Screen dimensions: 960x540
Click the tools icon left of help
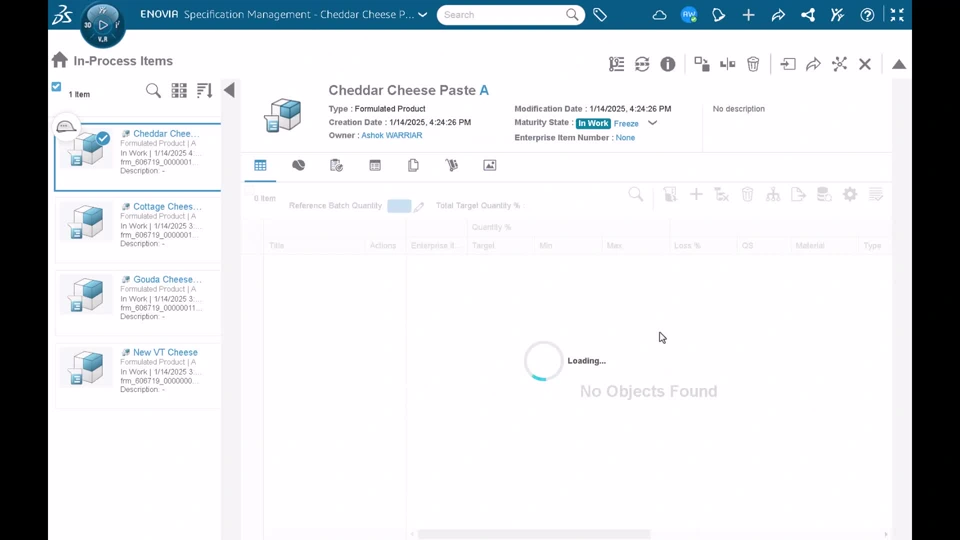(x=838, y=15)
